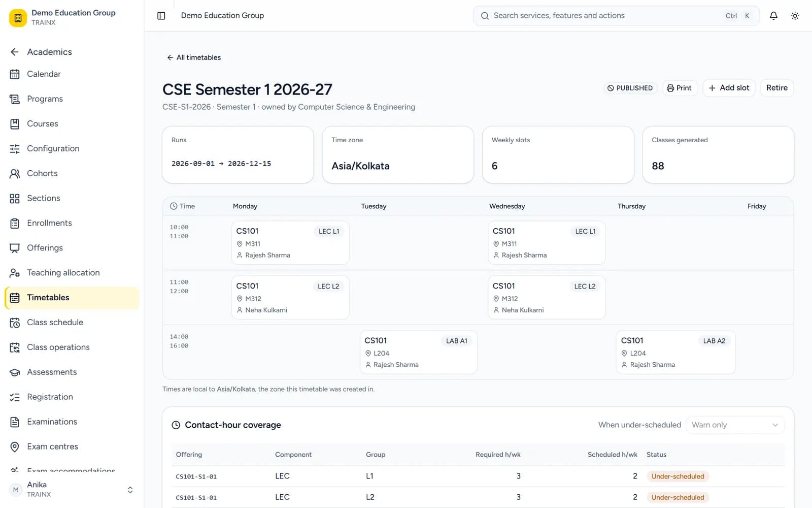Image resolution: width=812 pixels, height=508 pixels.
Task: Click Under-scheduled status for group L1
Action: (x=678, y=477)
